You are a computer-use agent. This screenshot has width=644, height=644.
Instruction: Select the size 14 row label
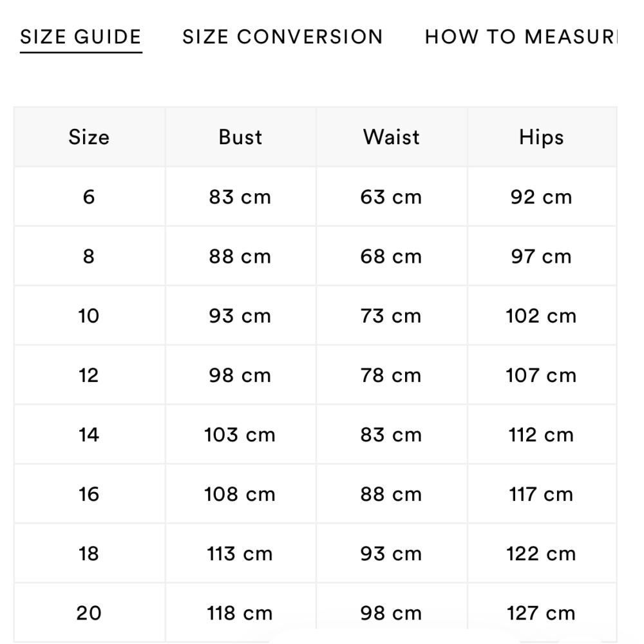click(x=89, y=435)
